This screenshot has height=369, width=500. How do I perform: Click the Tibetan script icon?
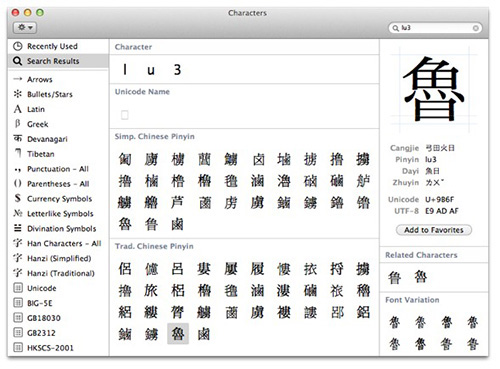click(18, 153)
